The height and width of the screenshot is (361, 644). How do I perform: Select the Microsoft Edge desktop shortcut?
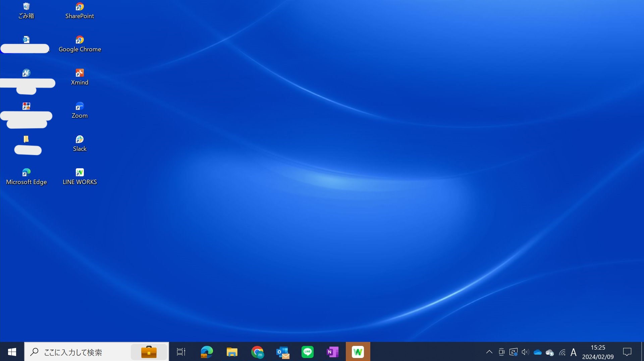pyautogui.click(x=26, y=177)
